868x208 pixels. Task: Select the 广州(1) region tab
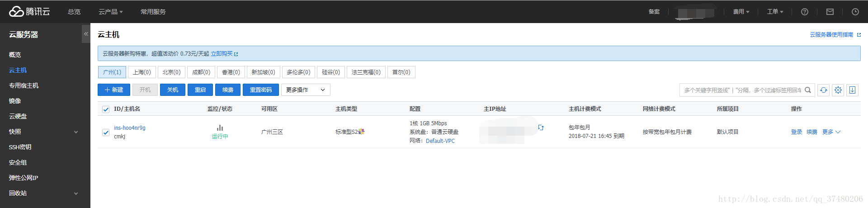[112, 72]
